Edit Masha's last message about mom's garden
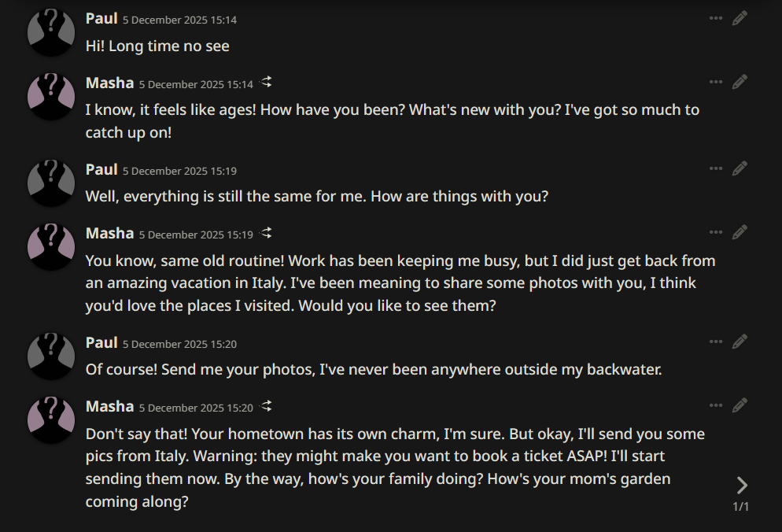The height and width of the screenshot is (532, 782). [x=740, y=405]
